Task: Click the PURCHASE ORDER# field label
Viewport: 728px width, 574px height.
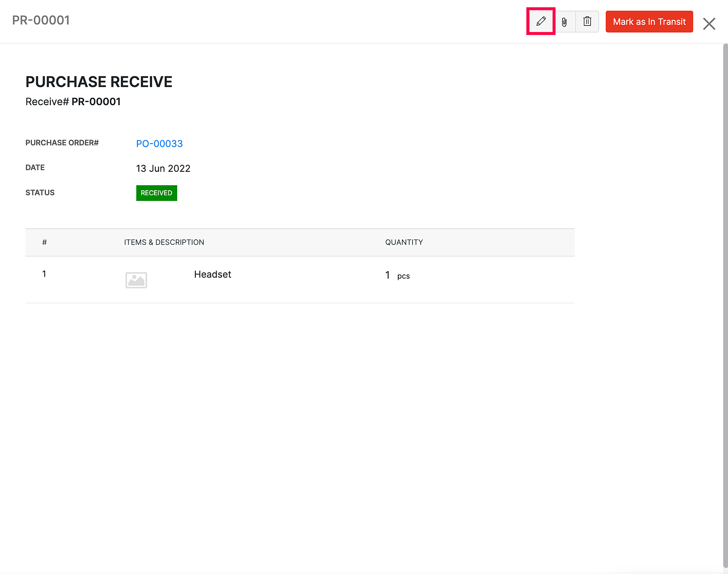Action: 62,143
